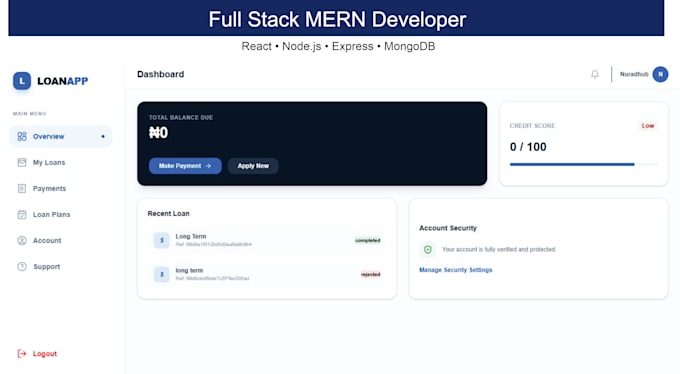Screen dimensions: 680x374
Task: Open the Support menu item
Action: pos(61,266)
